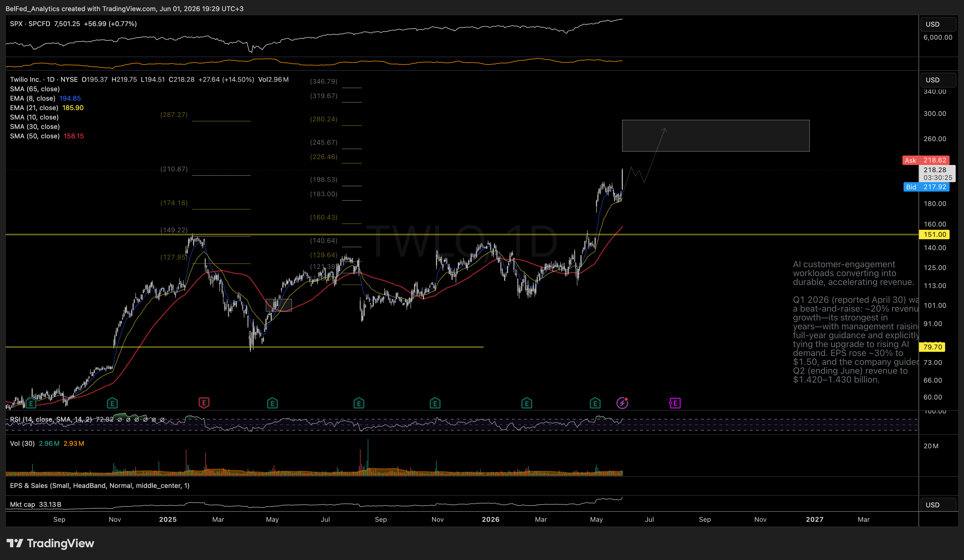Select the AI customer-engagement text note

point(855,322)
